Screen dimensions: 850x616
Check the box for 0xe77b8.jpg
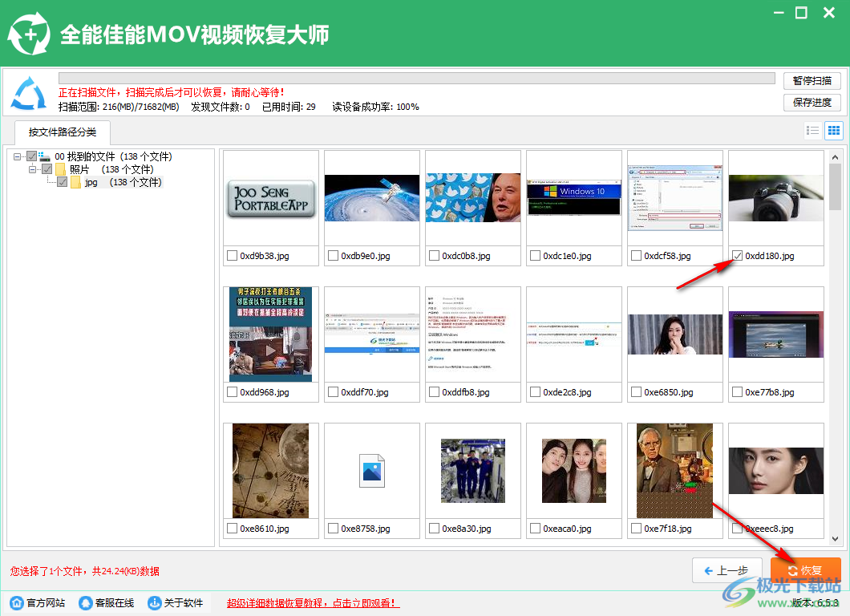(737, 391)
